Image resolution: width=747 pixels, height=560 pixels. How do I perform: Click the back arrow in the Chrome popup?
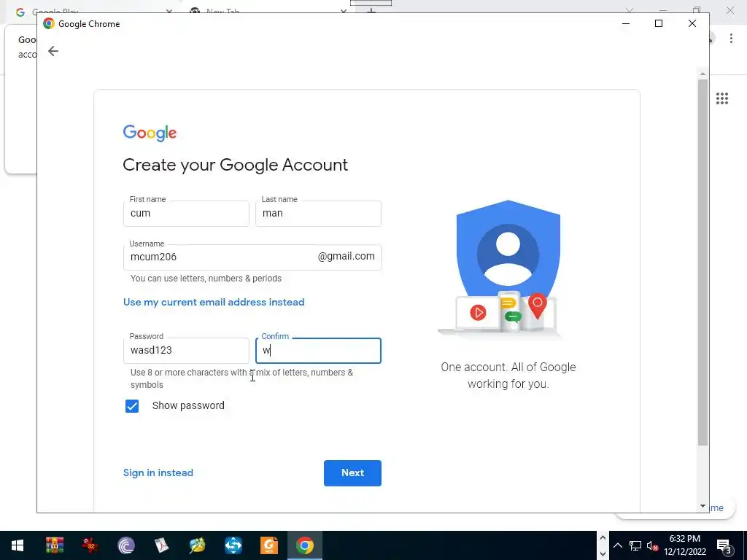(53, 51)
